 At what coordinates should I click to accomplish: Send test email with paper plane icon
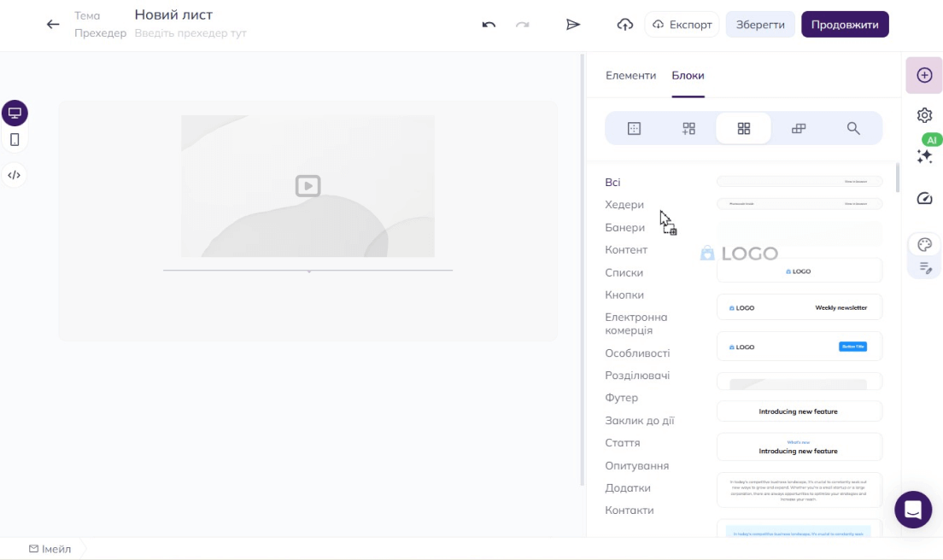pos(572,25)
